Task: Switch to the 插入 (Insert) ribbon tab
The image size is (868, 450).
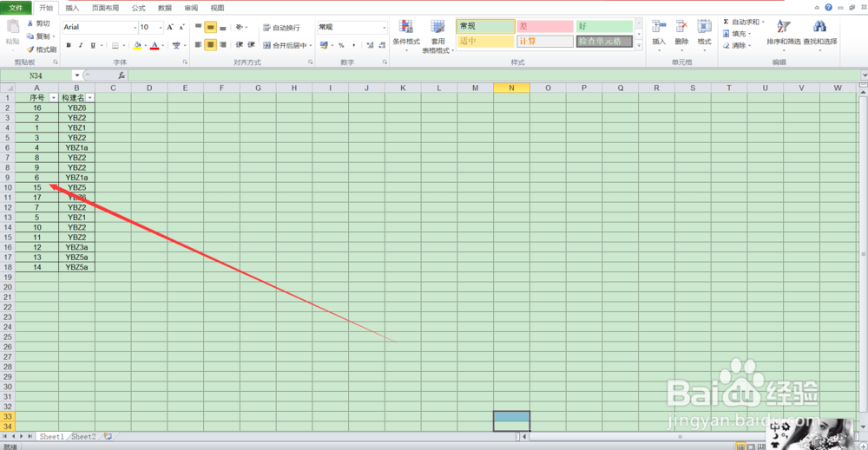Action: tap(72, 8)
